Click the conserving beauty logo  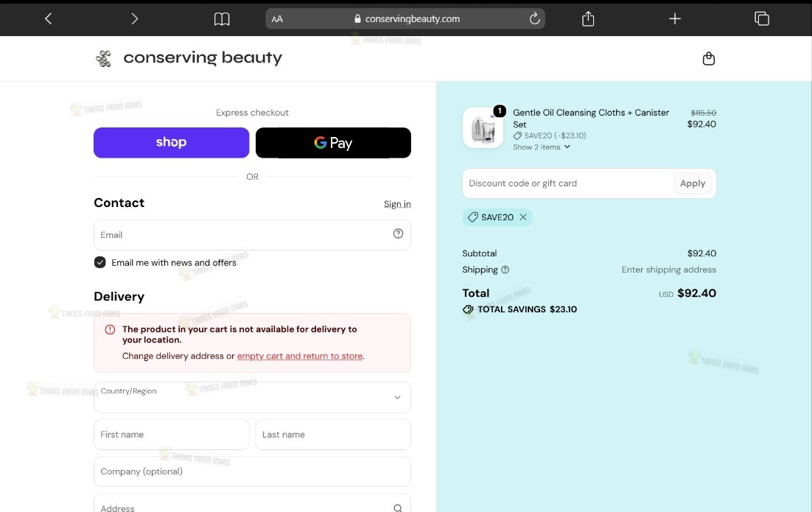click(x=189, y=58)
